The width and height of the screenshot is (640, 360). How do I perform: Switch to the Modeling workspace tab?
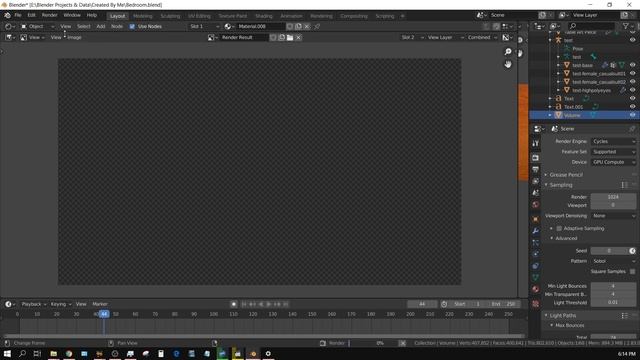click(x=142, y=16)
